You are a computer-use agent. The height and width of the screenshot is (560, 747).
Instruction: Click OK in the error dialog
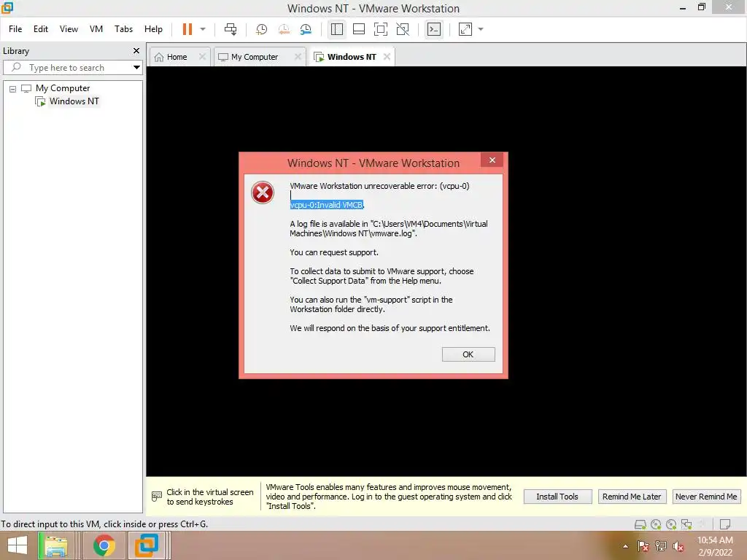[x=468, y=354]
